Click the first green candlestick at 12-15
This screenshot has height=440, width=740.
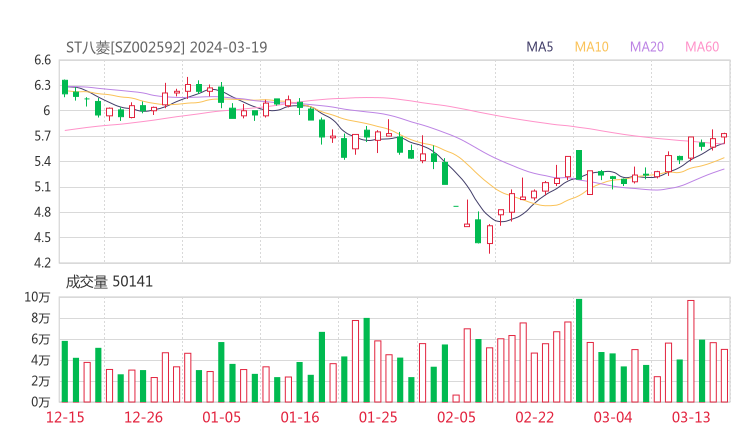[65, 88]
